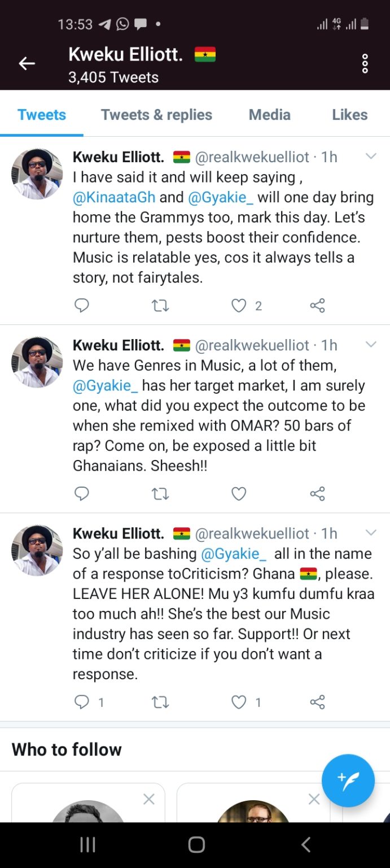Retweet the tweet about music genres
Viewport: 390px width, 868px height.
[x=161, y=493]
